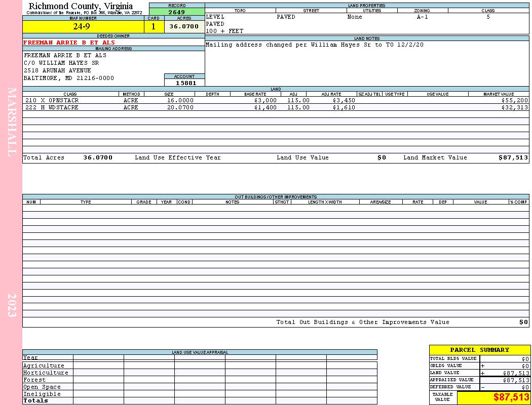Click the Land Use Effective Year label

coord(178,157)
